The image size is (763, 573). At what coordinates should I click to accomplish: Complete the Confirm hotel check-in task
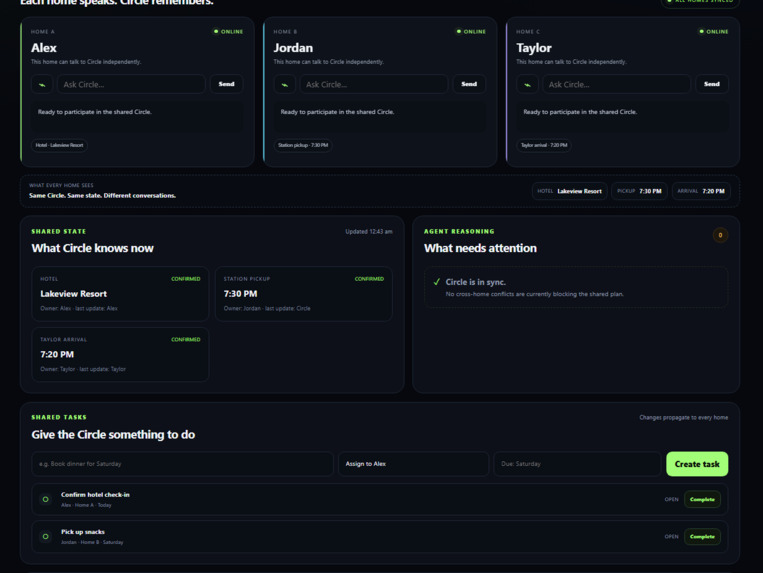(x=702, y=500)
